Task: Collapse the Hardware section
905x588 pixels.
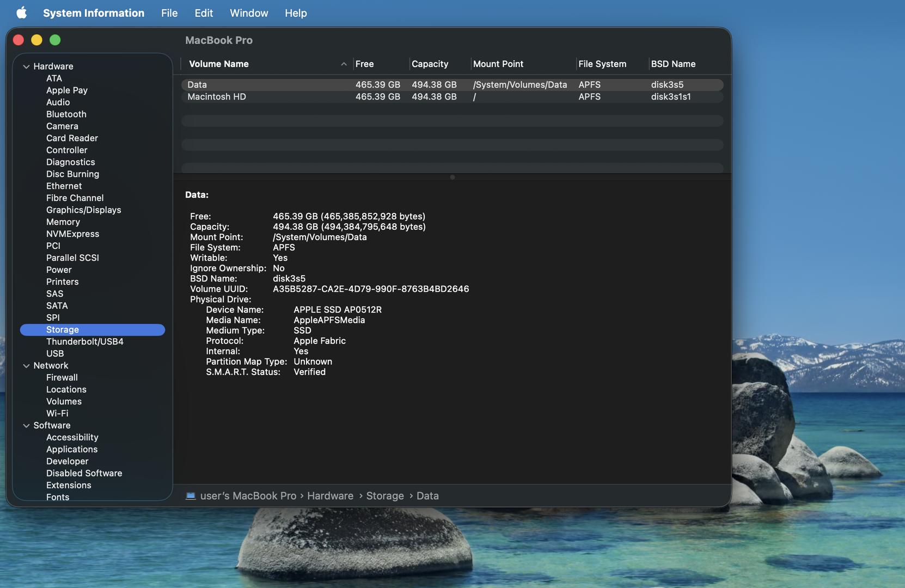Action: point(26,66)
